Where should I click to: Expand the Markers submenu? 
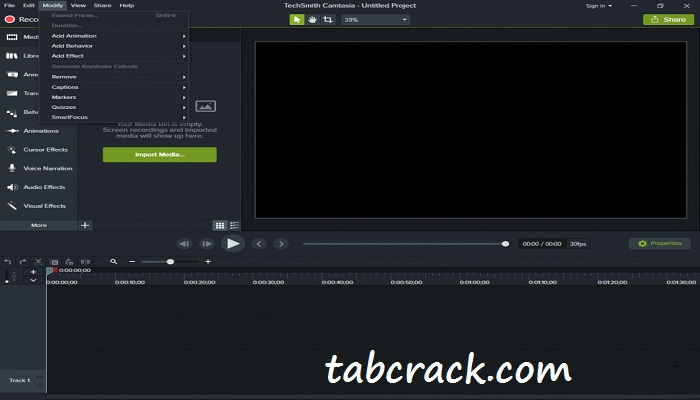[x=114, y=97]
